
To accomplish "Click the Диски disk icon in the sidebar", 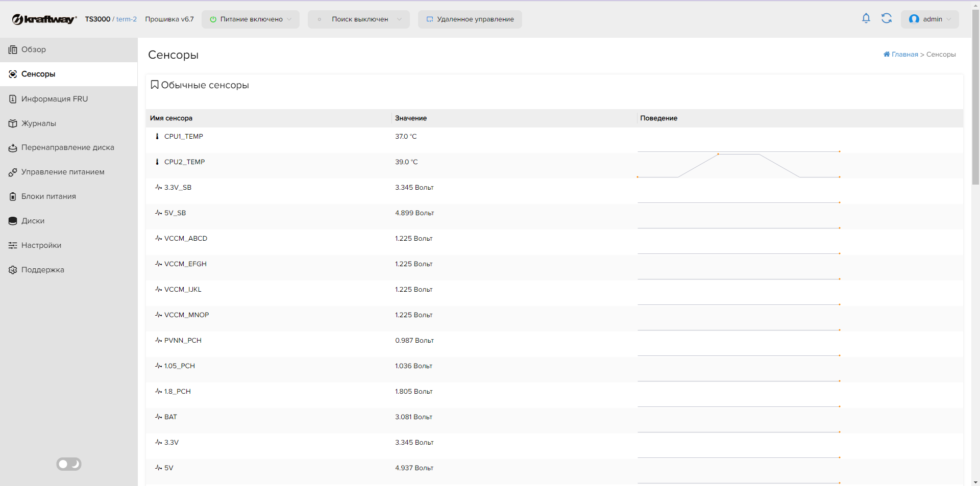I will (x=13, y=221).
